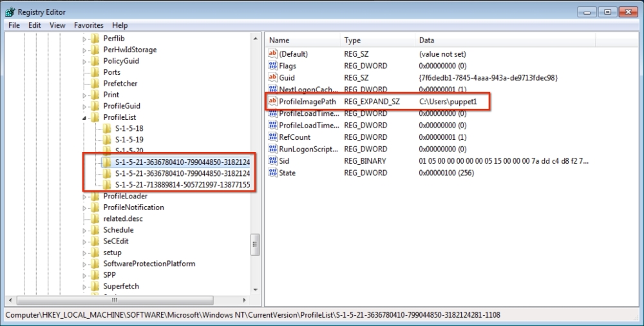Screen dimensions: 644x326
Task: Click the RefCount DWORD value icon
Action: pos(272,137)
